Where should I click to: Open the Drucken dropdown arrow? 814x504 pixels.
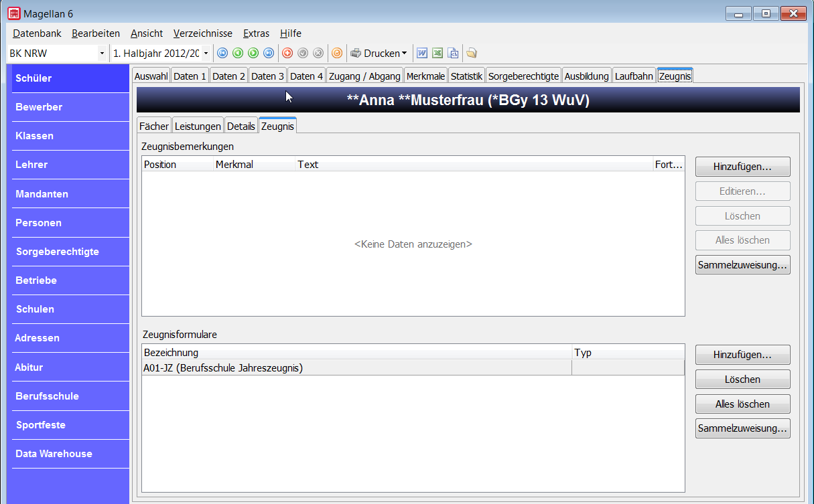tap(404, 53)
